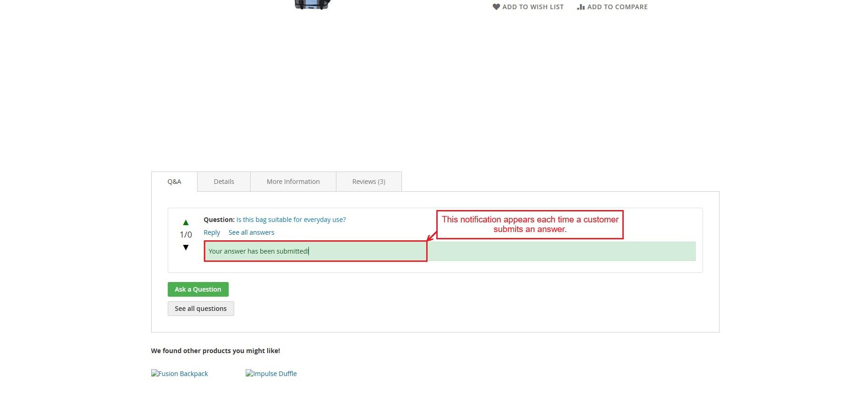This screenshot has height=415, width=868.
Task: Click the 'Your answer has been submitted' message
Action: click(x=258, y=251)
